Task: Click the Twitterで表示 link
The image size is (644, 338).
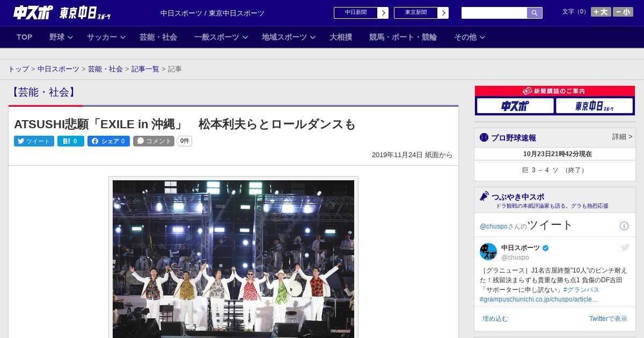Action: pos(608,319)
